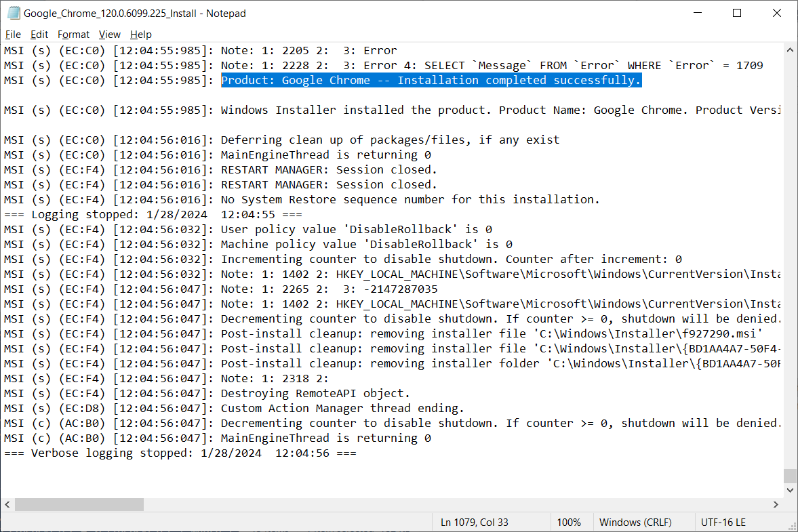Click the 'removing installer folder' line
The width and height of the screenshot is (798, 532).
point(392,364)
